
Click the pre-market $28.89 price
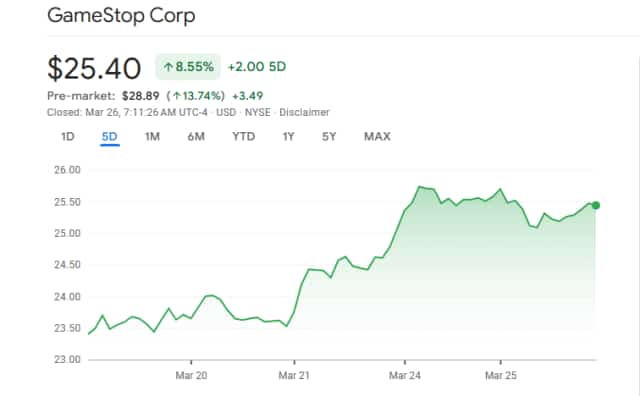[x=140, y=96]
